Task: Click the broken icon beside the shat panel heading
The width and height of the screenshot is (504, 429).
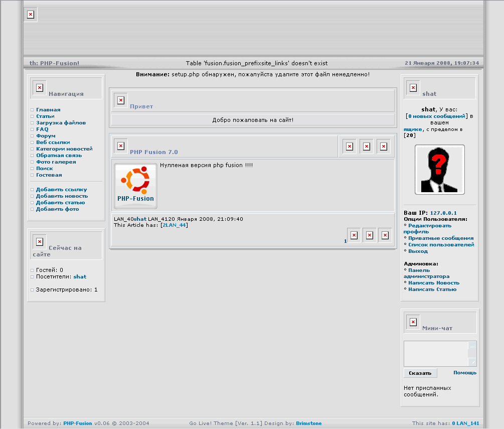Action: coord(413,87)
